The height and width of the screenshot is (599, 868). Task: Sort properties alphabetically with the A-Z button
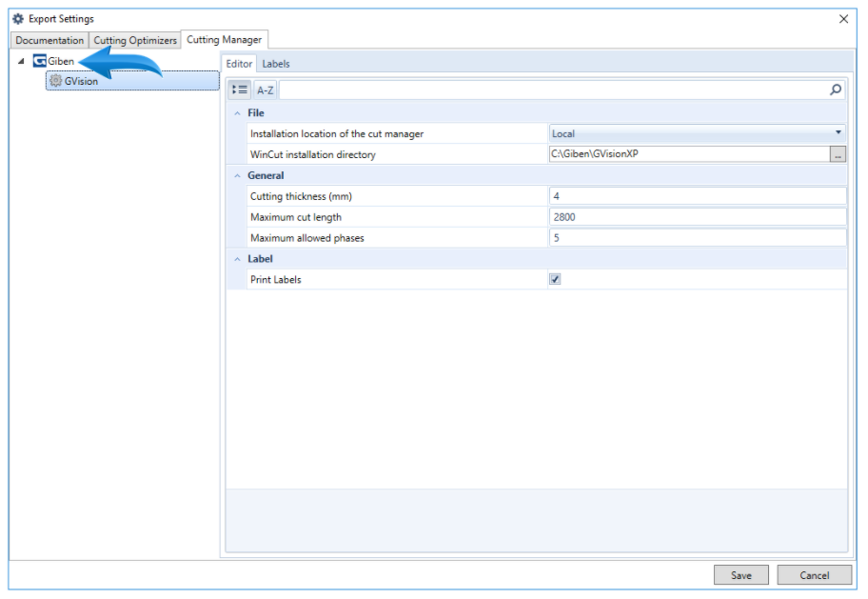click(266, 90)
